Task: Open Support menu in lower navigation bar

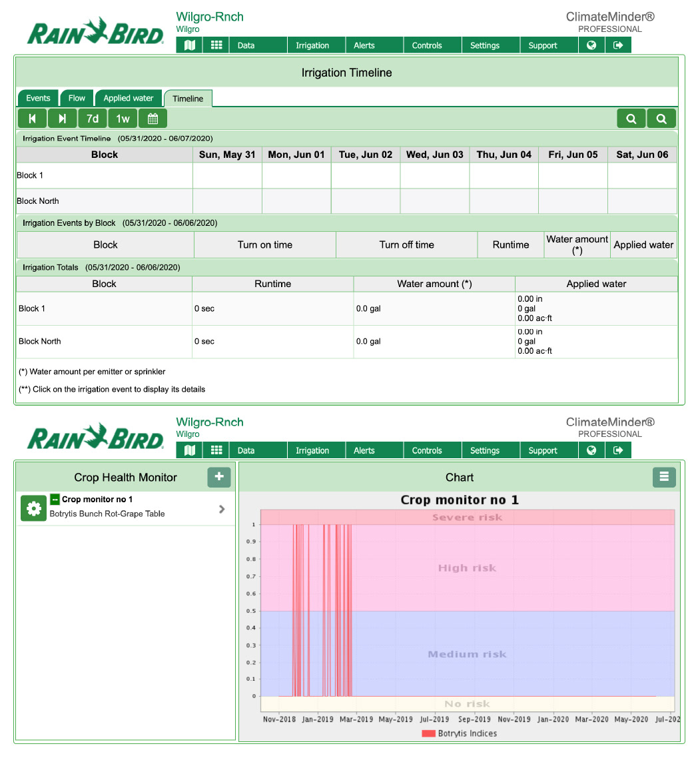Action: pyautogui.click(x=549, y=450)
